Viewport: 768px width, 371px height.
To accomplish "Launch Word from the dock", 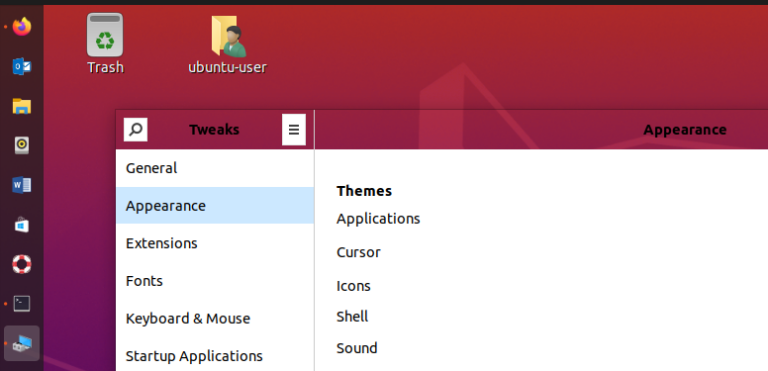I will [x=22, y=185].
